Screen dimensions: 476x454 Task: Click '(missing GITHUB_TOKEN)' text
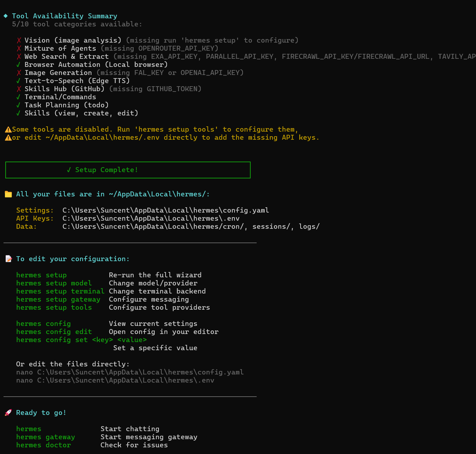click(x=155, y=89)
